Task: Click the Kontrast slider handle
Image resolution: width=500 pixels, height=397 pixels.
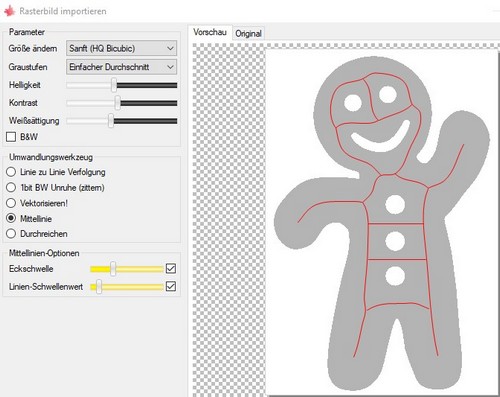Action: tap(117, 103)
